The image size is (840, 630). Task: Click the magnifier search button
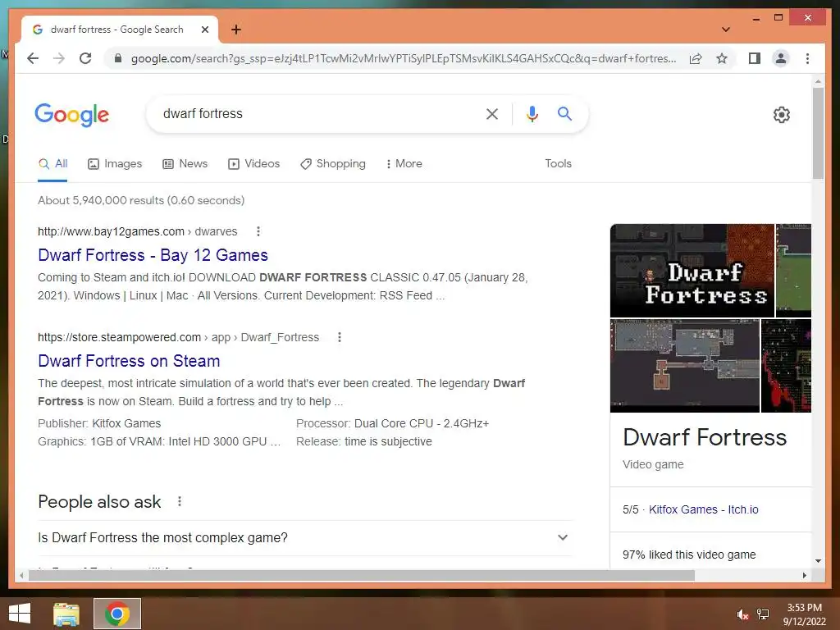click(564, 113)
